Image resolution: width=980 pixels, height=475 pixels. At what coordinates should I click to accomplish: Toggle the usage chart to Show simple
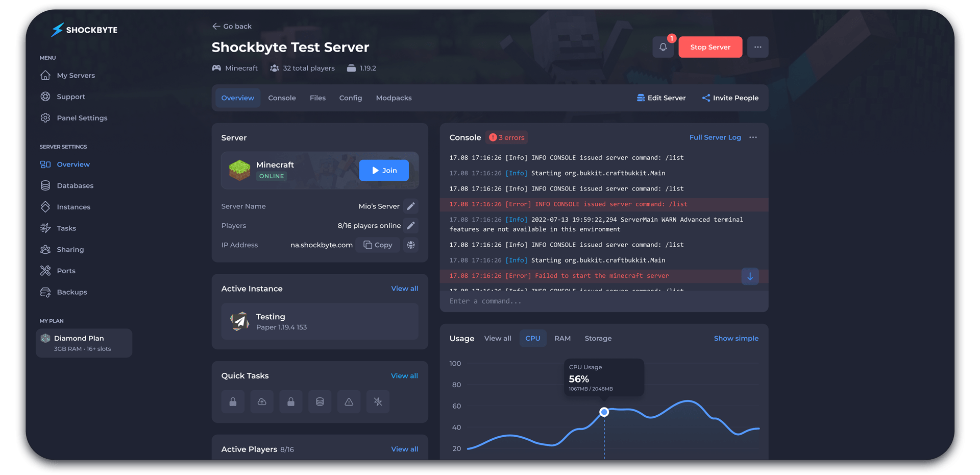[x=736, y=338]
